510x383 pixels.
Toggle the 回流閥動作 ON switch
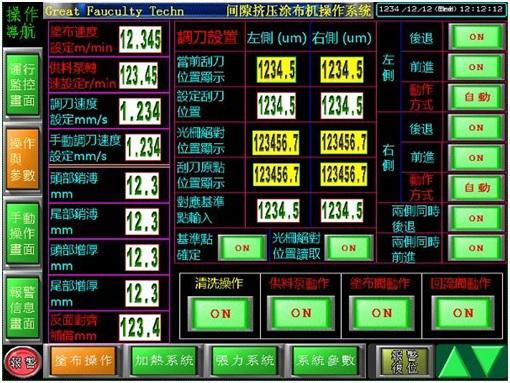pos(463,313)
